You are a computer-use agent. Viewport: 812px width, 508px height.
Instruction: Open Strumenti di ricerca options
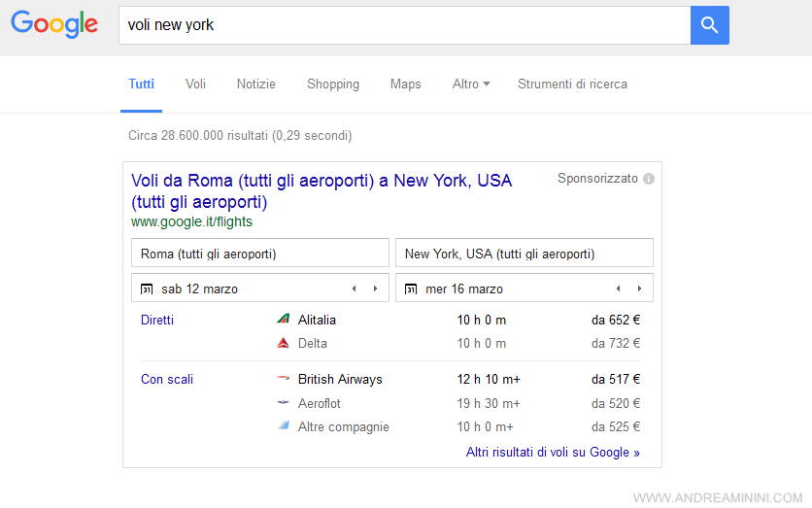click(x=572, y=85)
